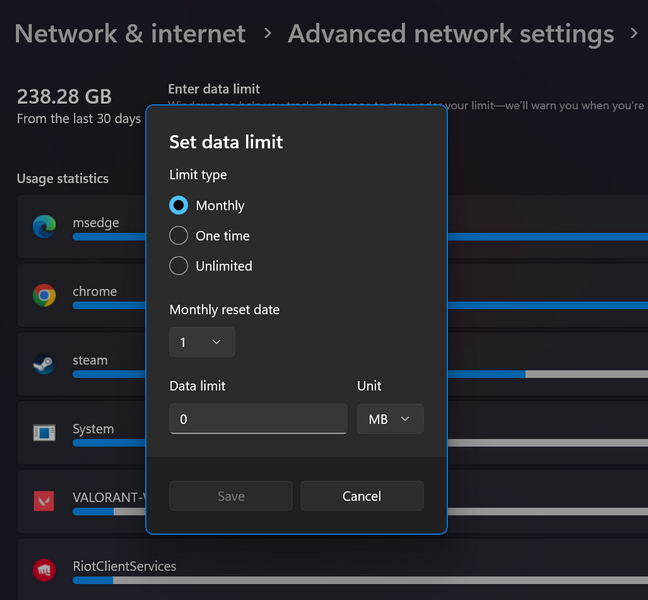Image resolution: width=648 pixels, height=600 pixels.
Task: Click the Steam app icon
Action: coord(44,364)
